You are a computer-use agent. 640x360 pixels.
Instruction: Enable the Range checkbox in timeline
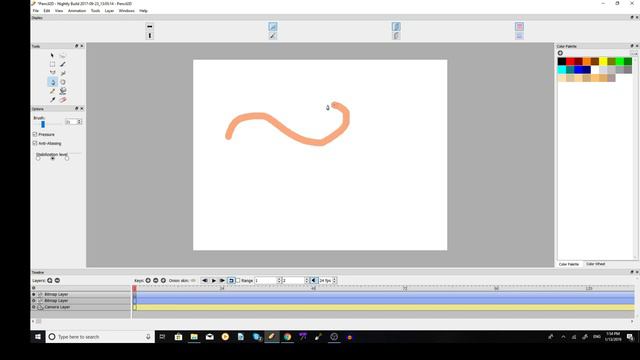238,280
